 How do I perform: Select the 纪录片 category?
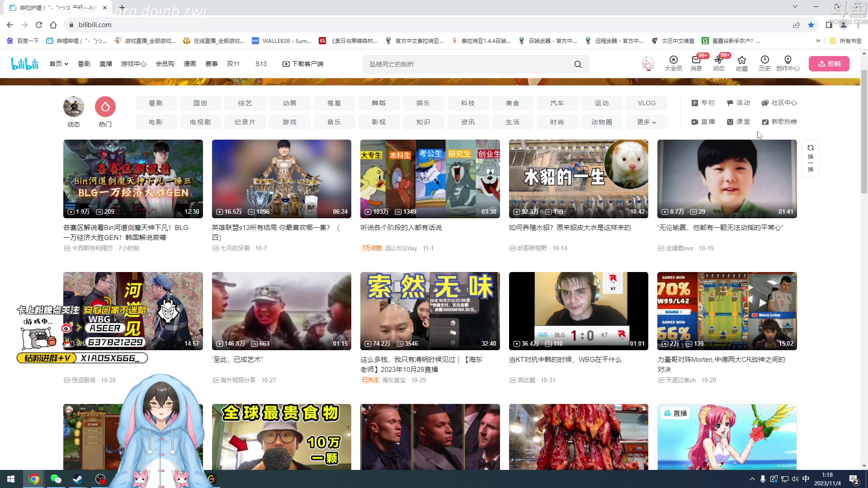pos(245,122)
